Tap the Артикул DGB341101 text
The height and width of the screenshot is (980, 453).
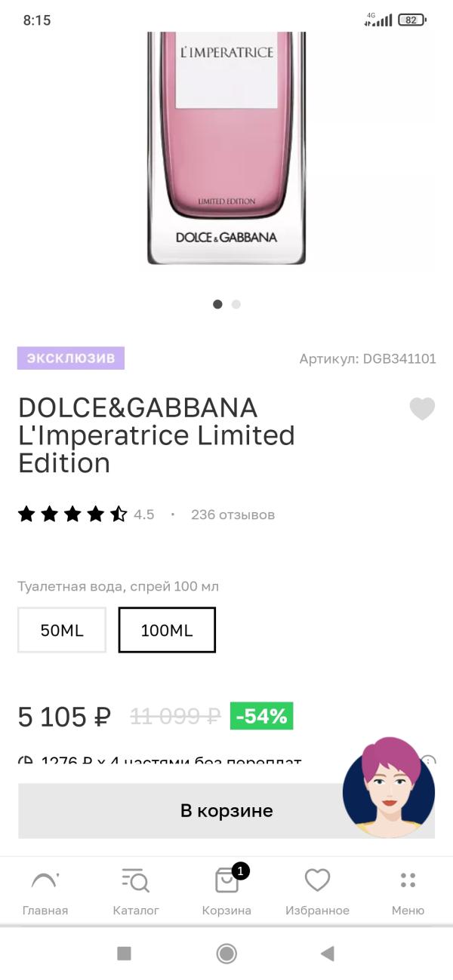(x=368, y=358)
